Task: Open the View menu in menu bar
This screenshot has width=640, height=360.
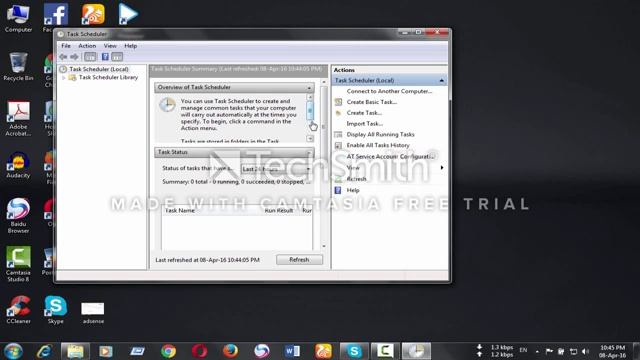Action: pyautogui.click(x=110, y=46)
